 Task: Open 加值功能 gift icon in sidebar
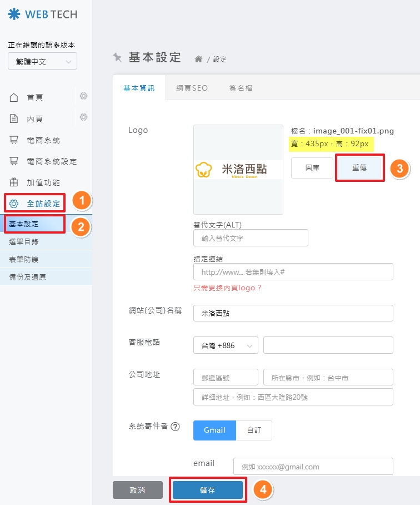[x=14, y=182]
